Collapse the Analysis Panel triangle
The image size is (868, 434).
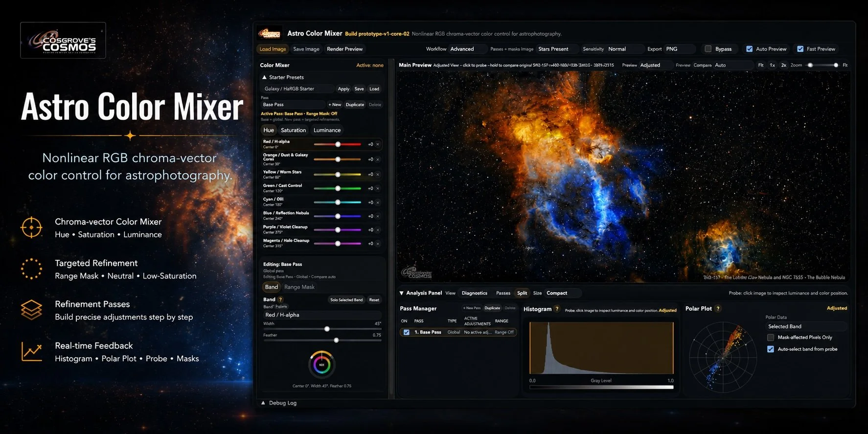402,293
